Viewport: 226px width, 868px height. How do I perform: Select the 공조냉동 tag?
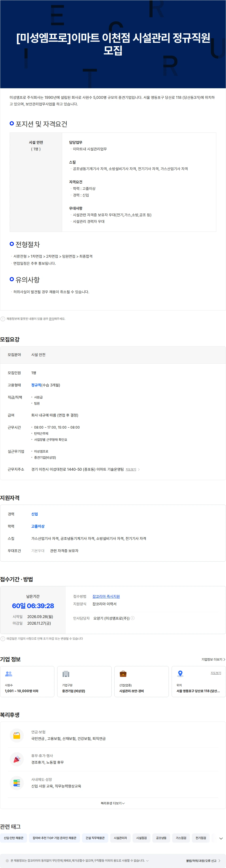(x=161, y=838)
